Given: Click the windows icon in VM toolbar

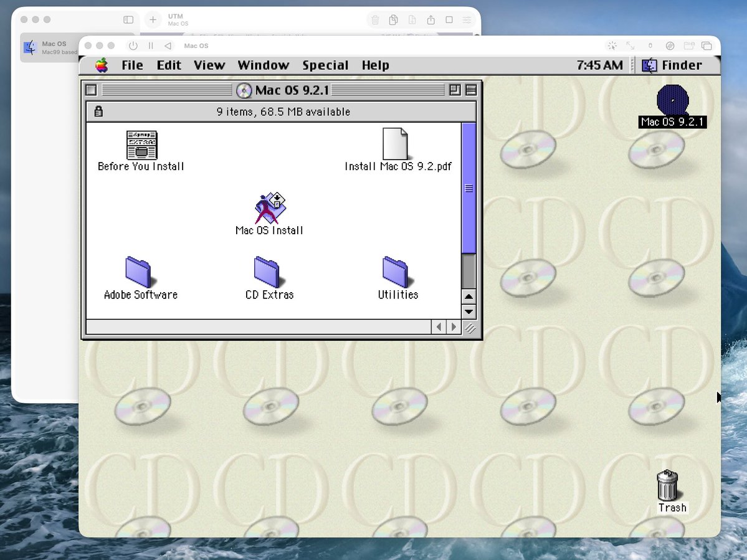Looking at the screenshot, I should coord(707,45).
